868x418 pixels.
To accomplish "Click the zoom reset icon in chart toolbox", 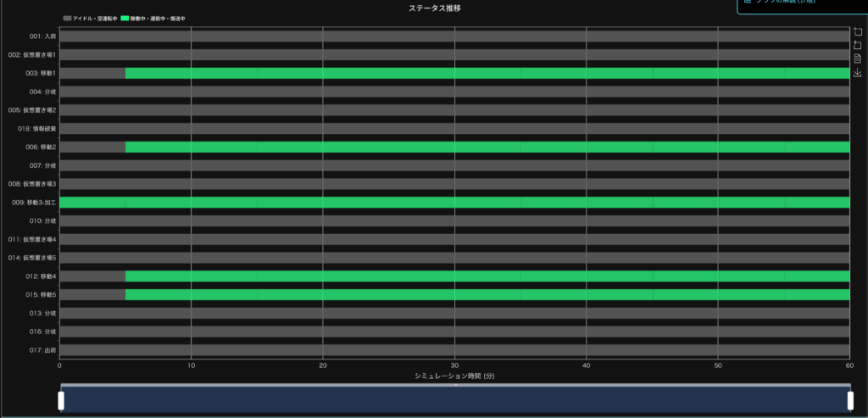I will (x=857, y=45).
